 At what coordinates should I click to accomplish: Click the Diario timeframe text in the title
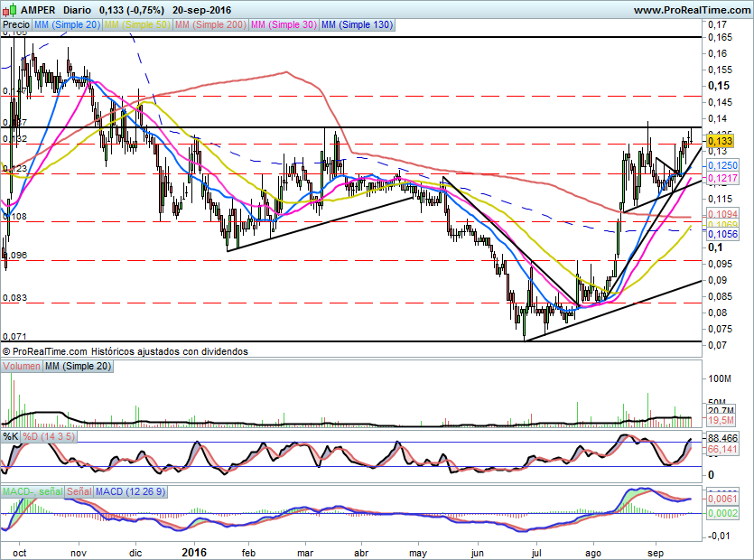point(76,9)
